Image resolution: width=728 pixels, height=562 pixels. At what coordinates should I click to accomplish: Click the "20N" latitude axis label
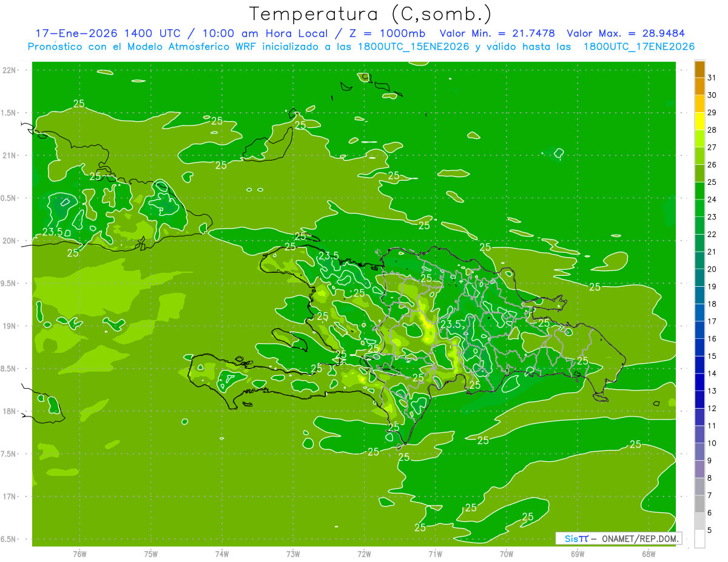click(10, 241)
